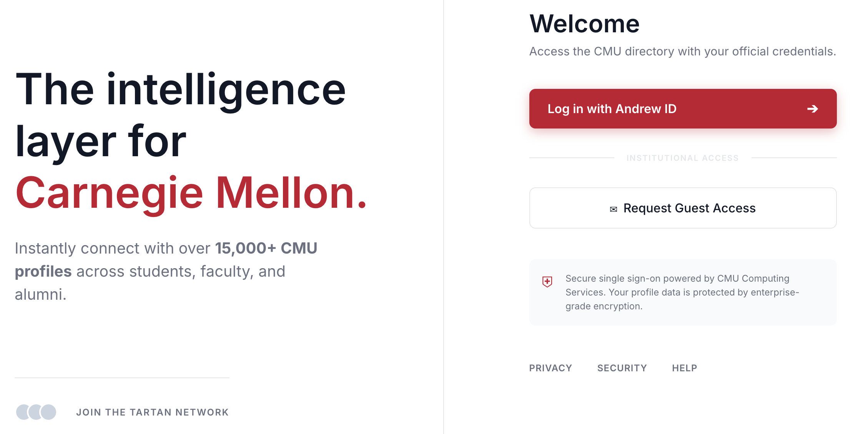Click the secure sign-on notice box
Viewport: 868px width, 434px height.
point(683,292)
